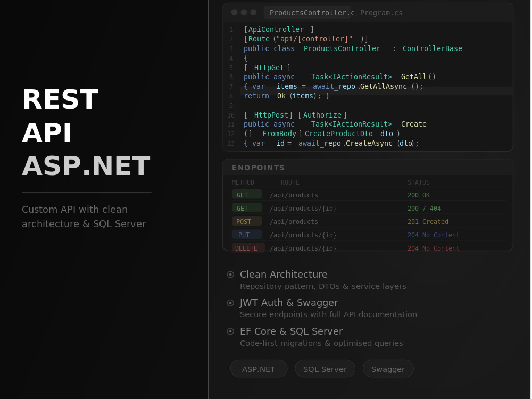Click the STATUS column header
This screenshot has height=399, width=532.
[418, 182]
